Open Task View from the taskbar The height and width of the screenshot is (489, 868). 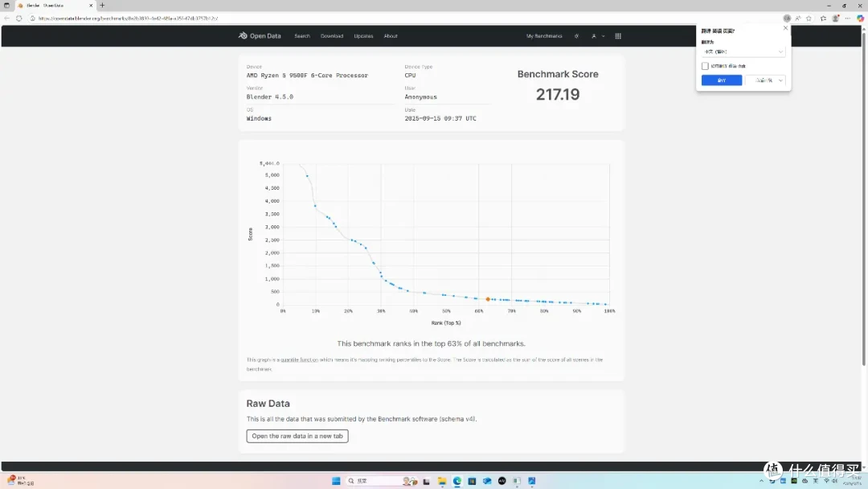(426, 481)
